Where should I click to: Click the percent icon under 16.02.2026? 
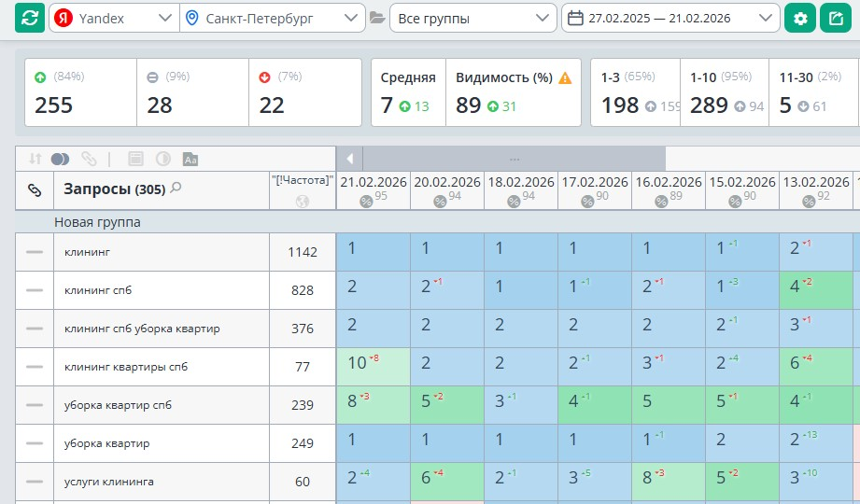coord(661,202)
